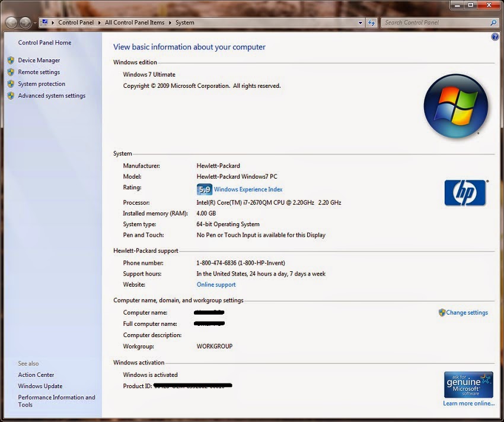Open the address bar history dropdown
The image size is (504, 422).
pyautogui.click(x=360, y=23)
